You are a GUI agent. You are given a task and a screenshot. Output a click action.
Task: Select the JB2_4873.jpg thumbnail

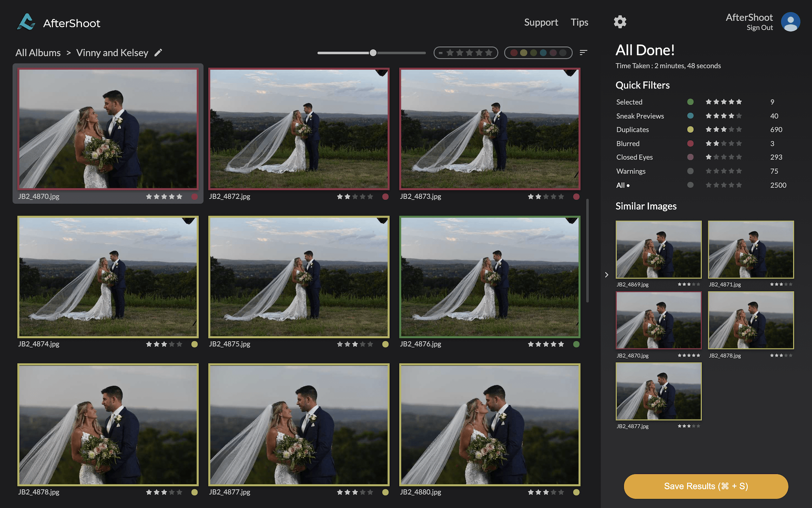(490, 129)
